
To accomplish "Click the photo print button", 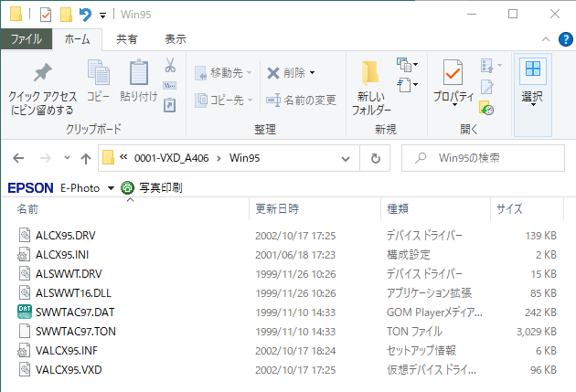I will click(x=152, y=188).
